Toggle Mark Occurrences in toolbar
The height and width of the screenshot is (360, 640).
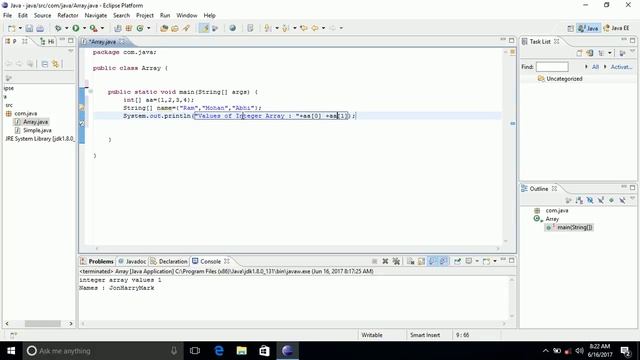pos(204,28)
